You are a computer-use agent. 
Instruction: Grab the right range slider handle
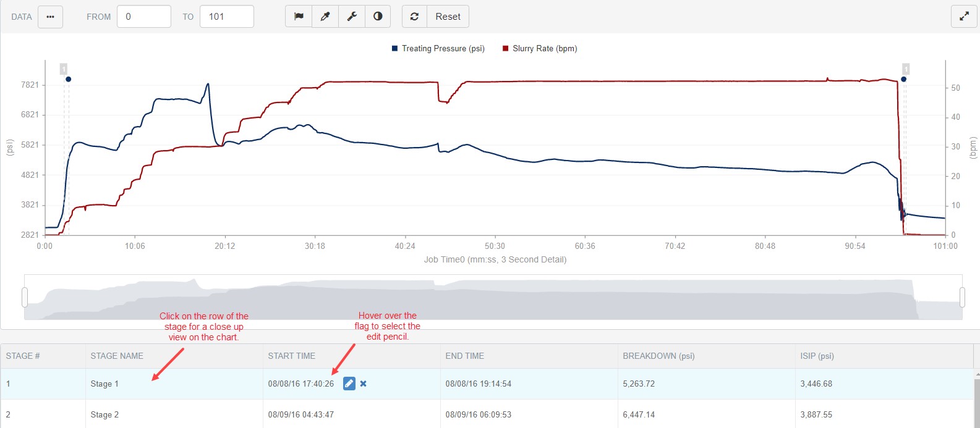(x=962, y=297)
